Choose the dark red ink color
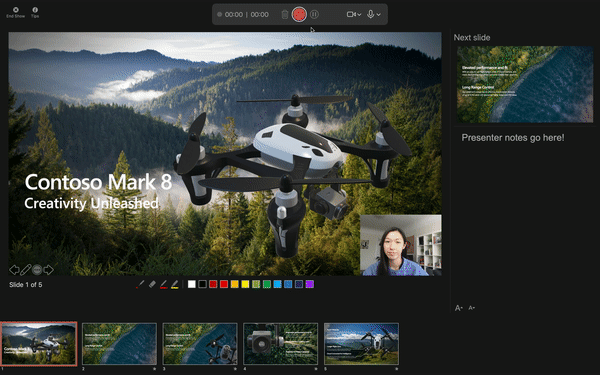This screenshot has height=375, width=600. click(x=213, y=284)
